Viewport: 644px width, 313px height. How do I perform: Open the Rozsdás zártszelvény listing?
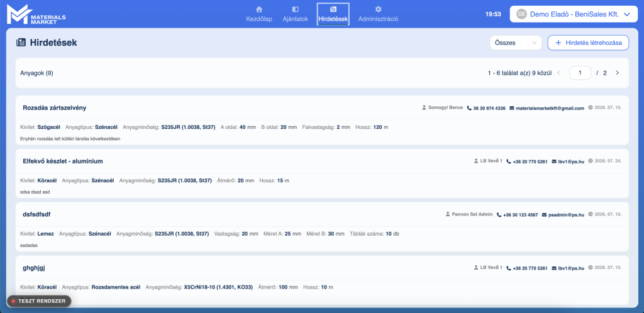[55, 108]
